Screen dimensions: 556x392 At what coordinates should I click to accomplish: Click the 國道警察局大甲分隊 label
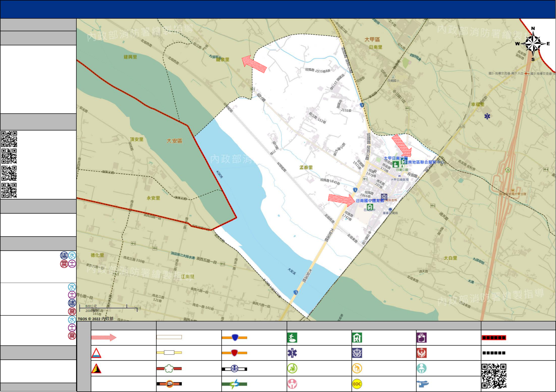pos(513,194)
